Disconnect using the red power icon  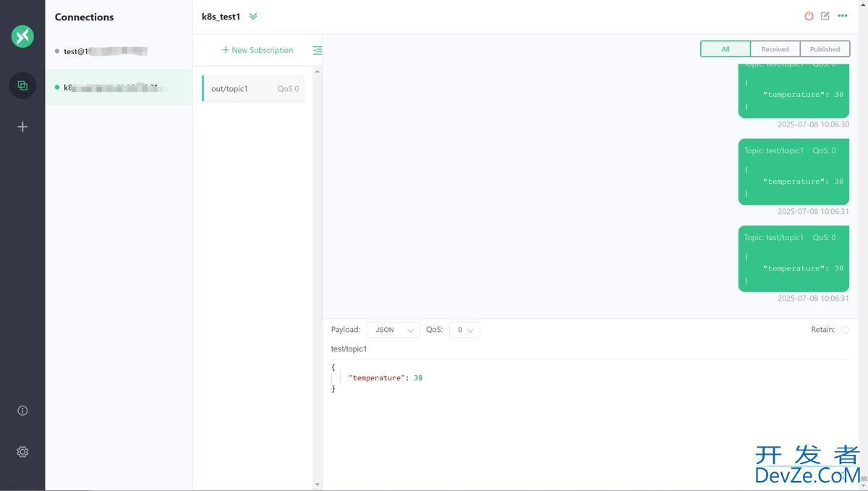click(x=809, y=16)
